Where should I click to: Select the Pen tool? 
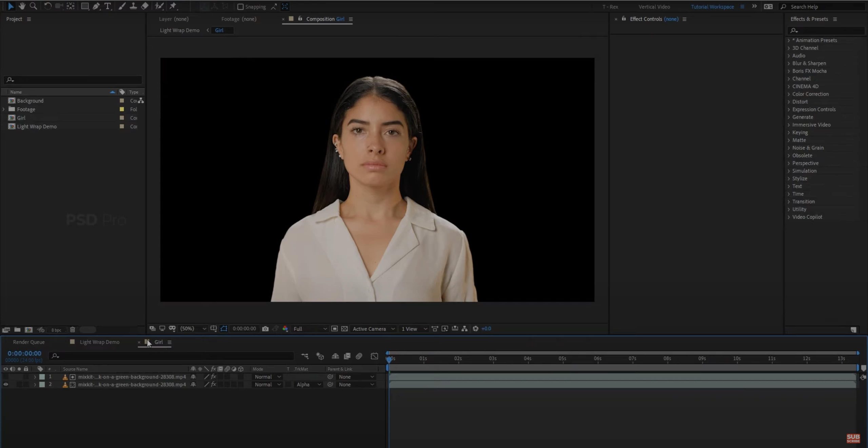click(x=97, y=6)
